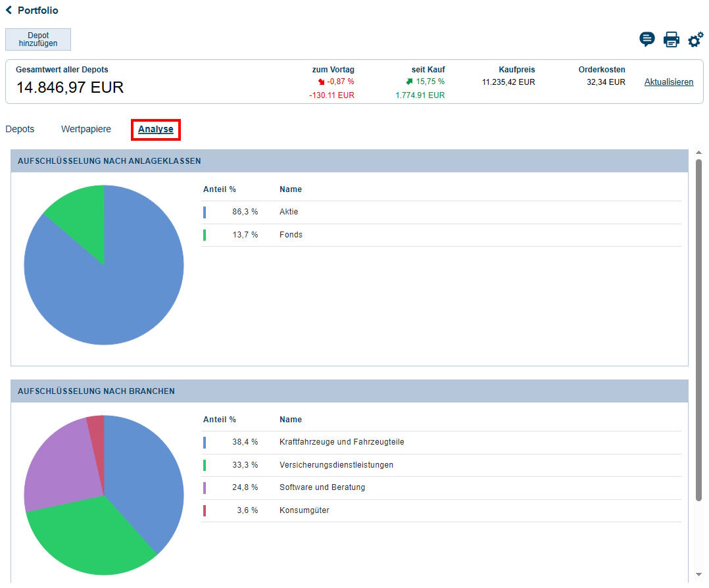Click the printer icon
709x588 pixels.
click(671, 39)
